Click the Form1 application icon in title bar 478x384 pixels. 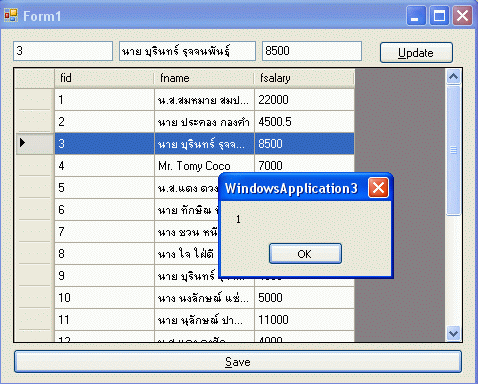click(11, 15)
